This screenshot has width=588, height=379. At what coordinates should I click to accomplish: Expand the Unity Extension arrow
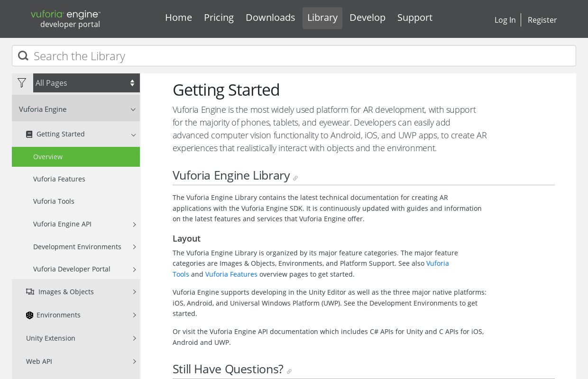pyautogui.click(x=134, y=338)
